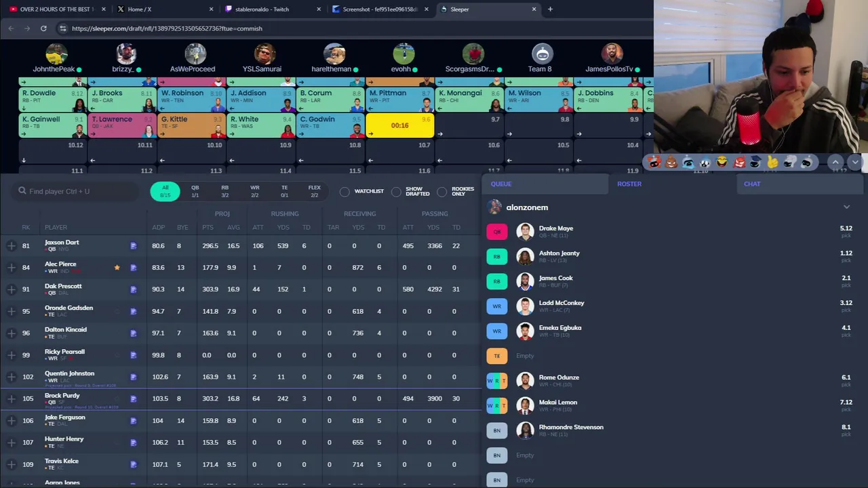This screenshot has height=488, width=868.
Task: Sort players by BYE week column
Action: (x=182, y=228)
